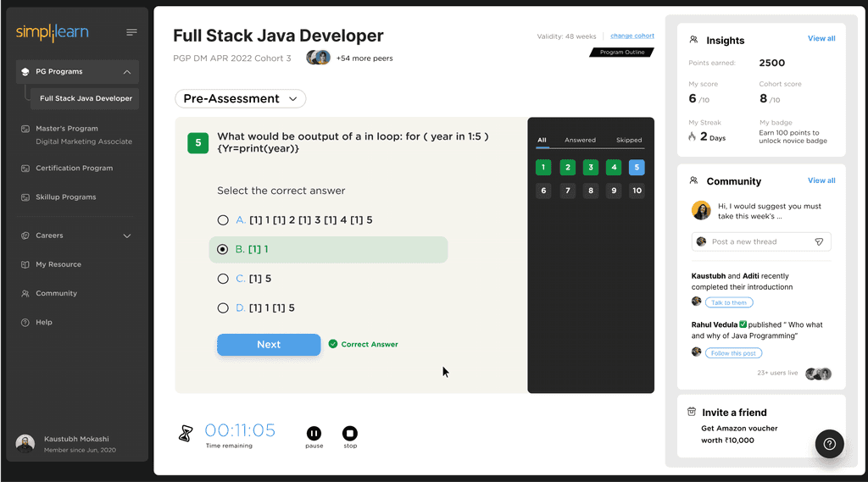Click the Simplilearn logo
Screen dimensions: 868x482
point(52,32)
